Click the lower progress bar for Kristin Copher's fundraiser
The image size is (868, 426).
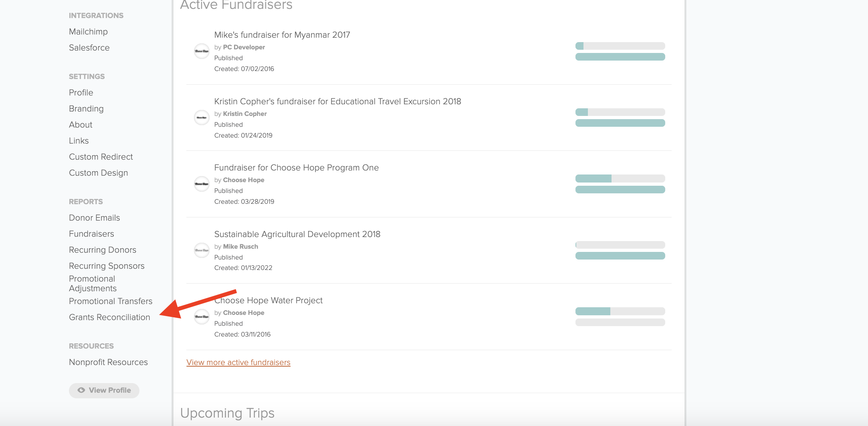coord(620,123)
